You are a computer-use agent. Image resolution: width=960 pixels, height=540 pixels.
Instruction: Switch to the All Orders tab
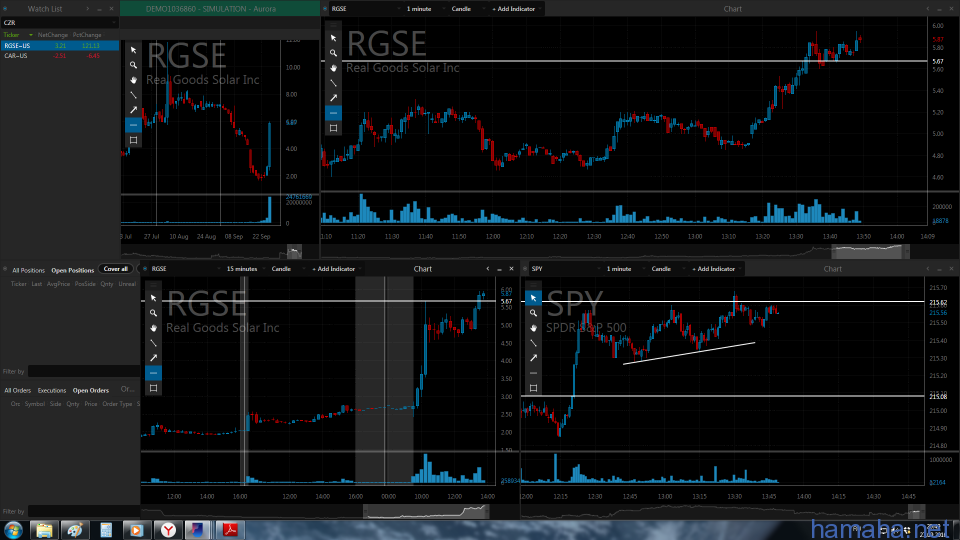(x=17, y=390)
